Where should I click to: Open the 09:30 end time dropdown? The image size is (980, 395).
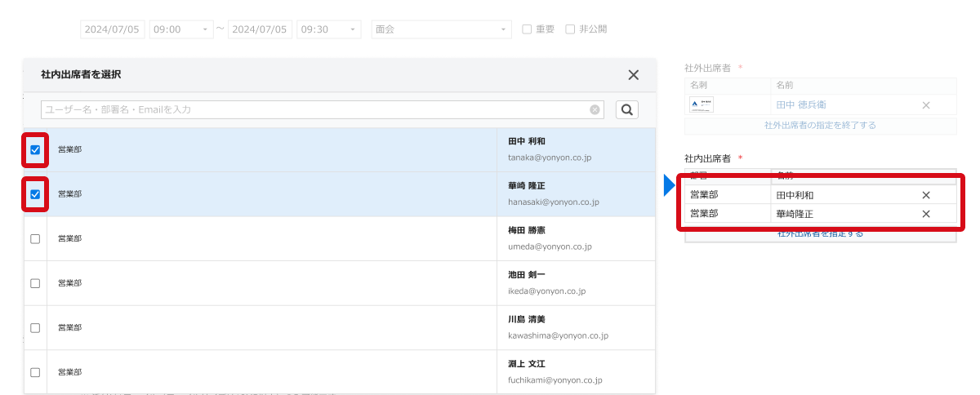(329, 29)
